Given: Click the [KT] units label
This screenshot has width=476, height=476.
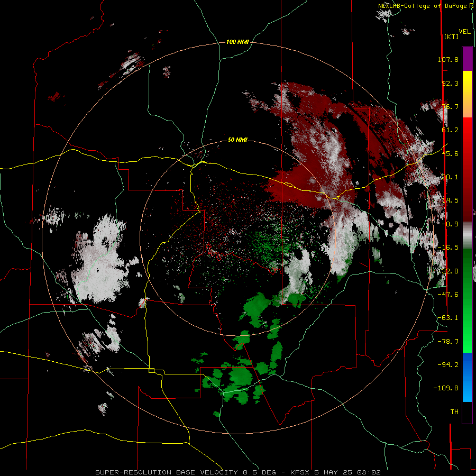Looking at the screenshot, I should pos(451,36).
